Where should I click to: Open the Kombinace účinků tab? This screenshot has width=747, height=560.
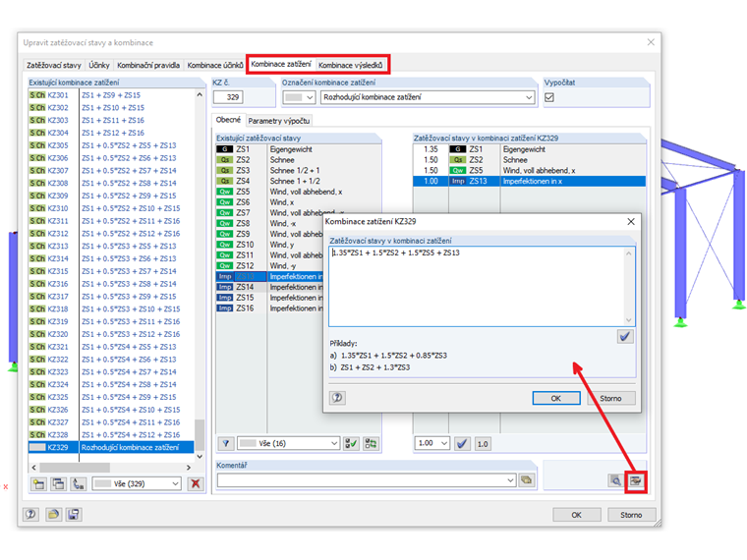click(x=215, y=65)
